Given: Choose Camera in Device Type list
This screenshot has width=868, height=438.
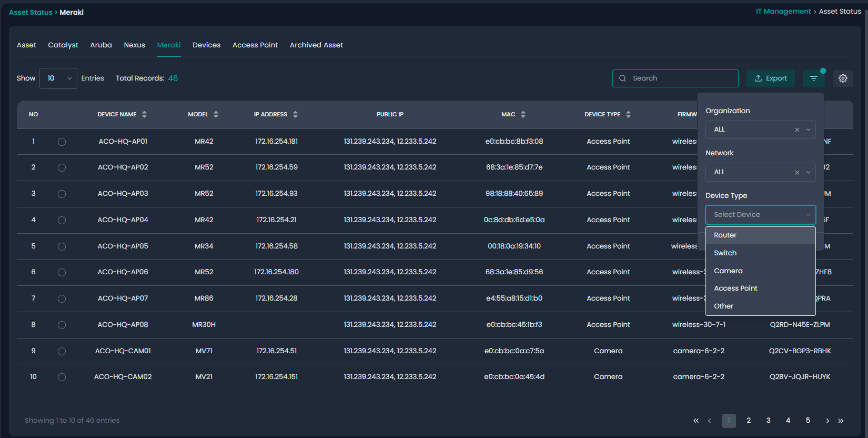Looking at the screenshot, I should [x=761, y=271].
